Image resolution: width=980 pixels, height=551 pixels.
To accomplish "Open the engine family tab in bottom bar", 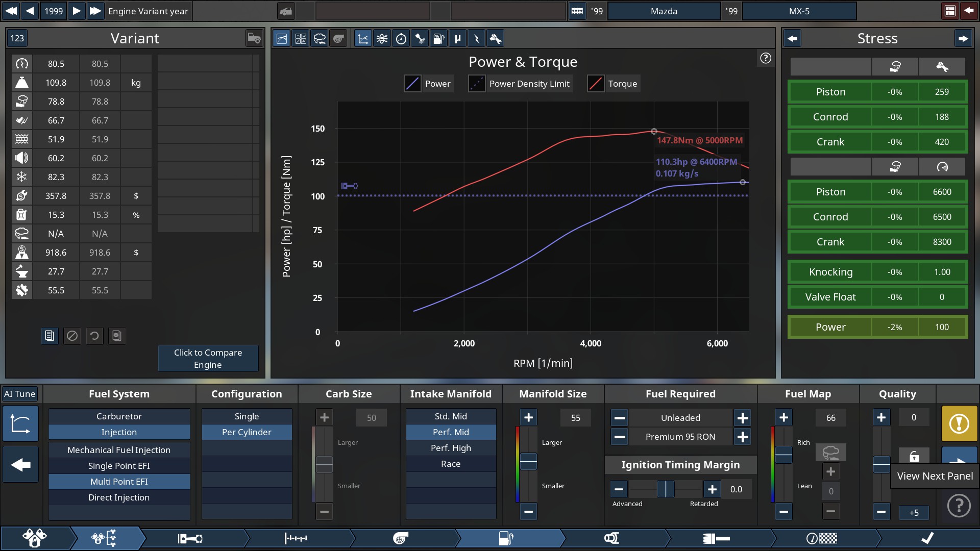I will pos(35,538).
